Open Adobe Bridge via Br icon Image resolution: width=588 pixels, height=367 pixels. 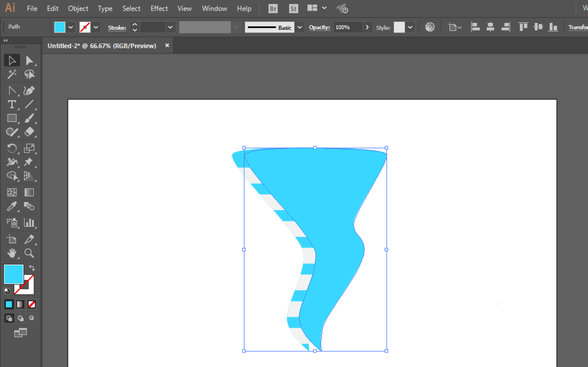pyautogui.click(x=273, y=9)
